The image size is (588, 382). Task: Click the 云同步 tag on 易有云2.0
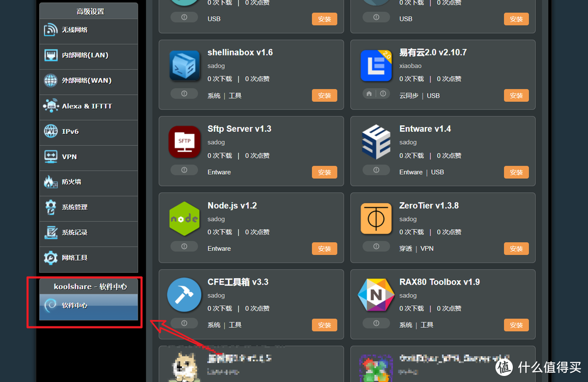[408, 96]
